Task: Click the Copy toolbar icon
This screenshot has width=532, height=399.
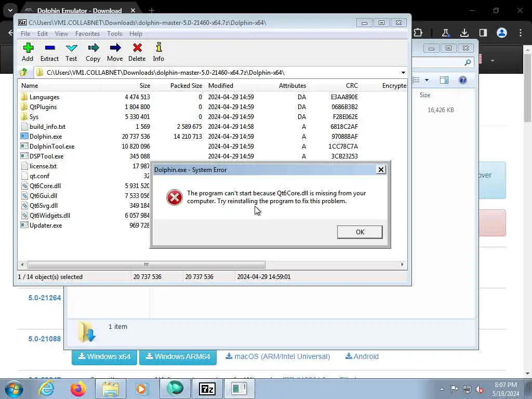Action: pos(93,52)
